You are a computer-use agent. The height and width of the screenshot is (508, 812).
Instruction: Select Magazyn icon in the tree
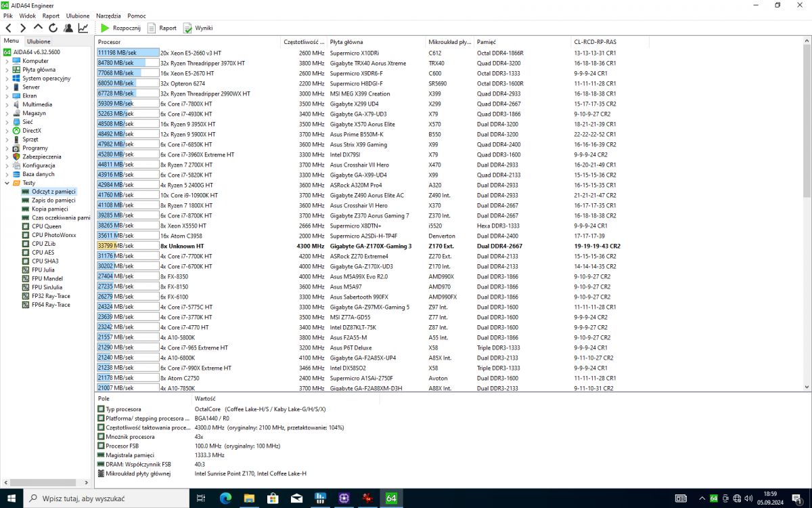click(16, 113)
